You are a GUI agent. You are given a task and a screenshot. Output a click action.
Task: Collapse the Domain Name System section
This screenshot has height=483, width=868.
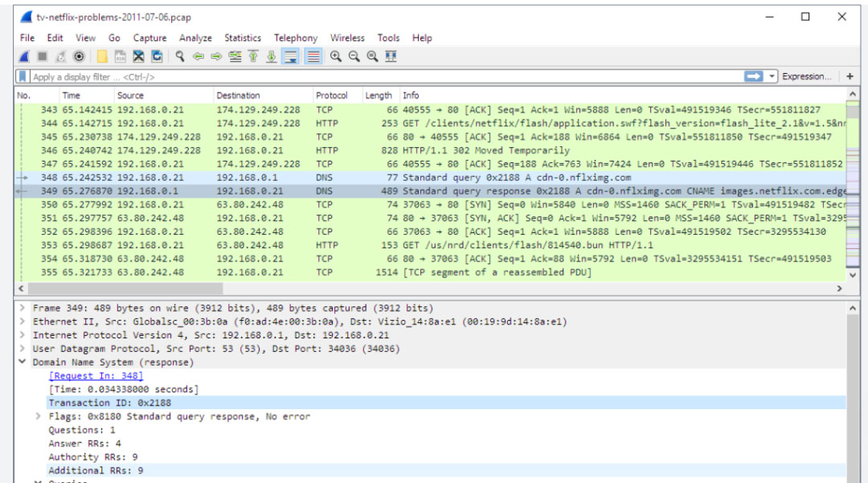(x=24, y=362)
